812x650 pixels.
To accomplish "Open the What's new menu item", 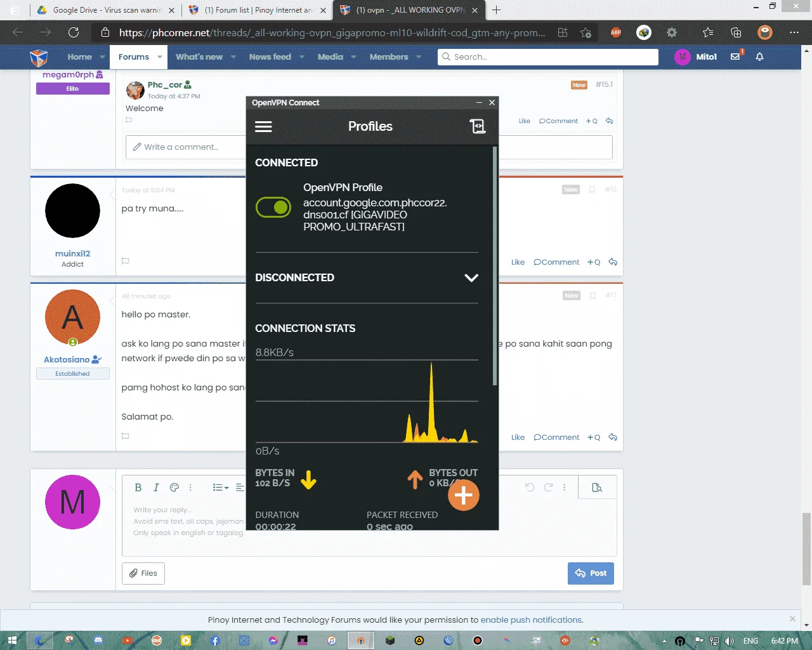I will pos(199,56).
